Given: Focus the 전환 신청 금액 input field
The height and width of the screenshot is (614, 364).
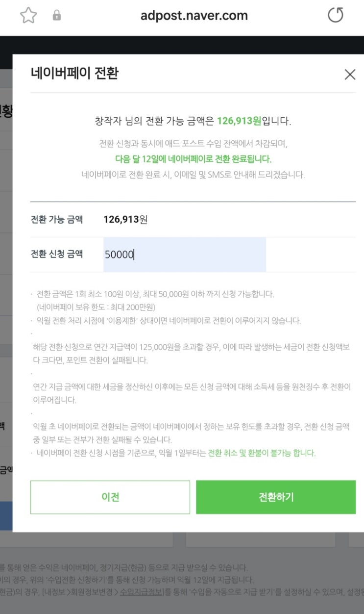Looking at the screenshot, I should [x=184, y=255].
